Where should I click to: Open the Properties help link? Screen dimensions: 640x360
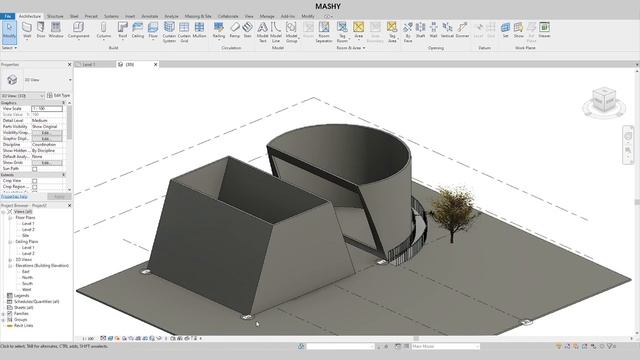[x=14, y=197]
